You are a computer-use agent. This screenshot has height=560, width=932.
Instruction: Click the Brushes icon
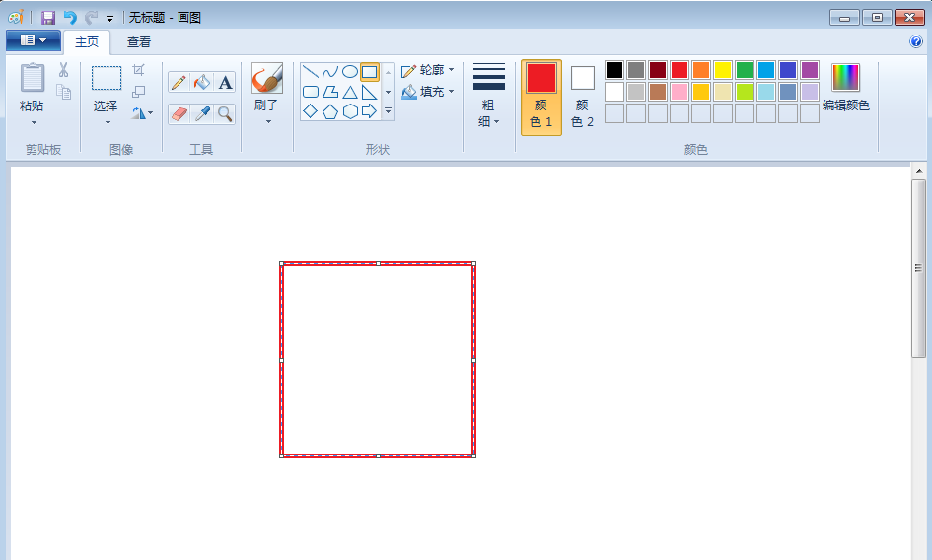[266, 78]
